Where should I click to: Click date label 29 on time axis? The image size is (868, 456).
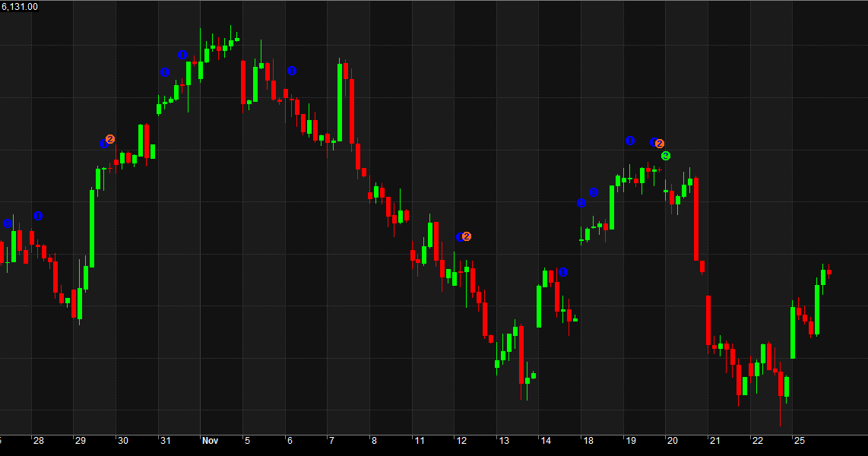(x=81, y=441)
